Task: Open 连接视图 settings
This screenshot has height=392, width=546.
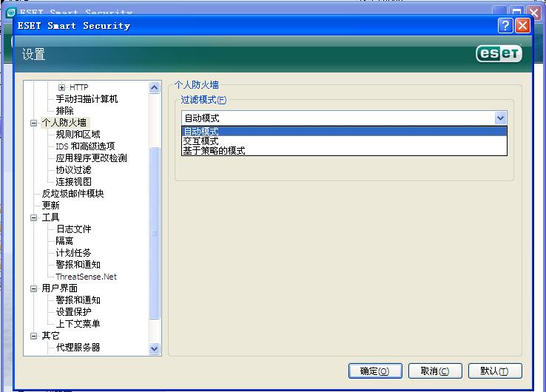Action: pos(73,182)
